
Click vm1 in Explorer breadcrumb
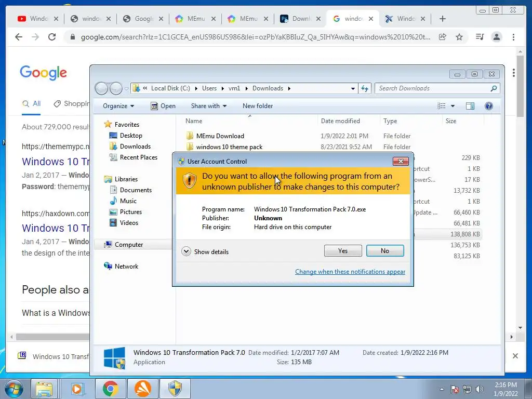tap(234, 88)
